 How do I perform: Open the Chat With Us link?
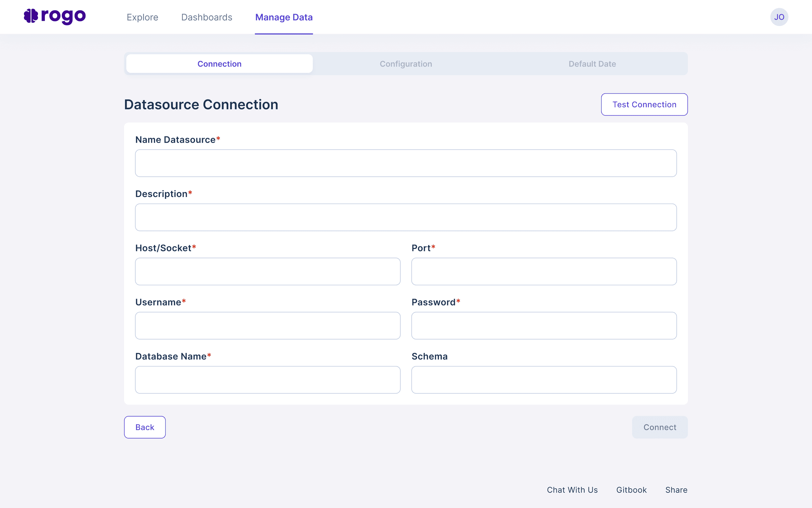coord(572,490)
